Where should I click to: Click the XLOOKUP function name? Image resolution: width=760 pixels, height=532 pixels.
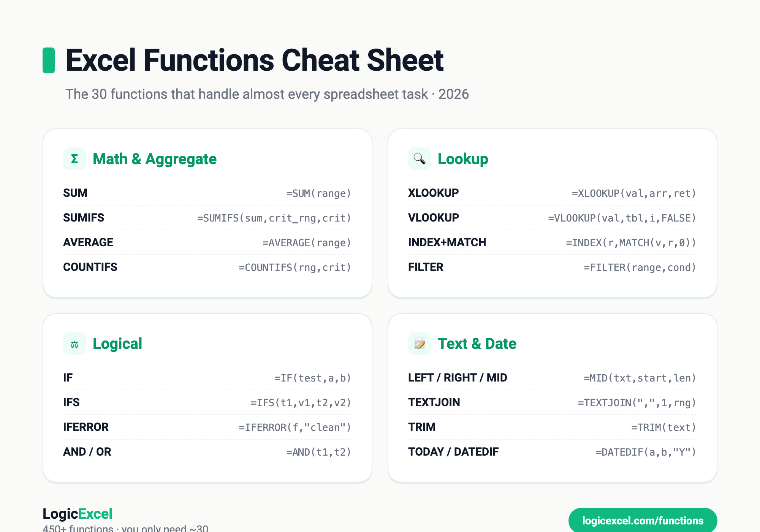pyautogui.click(x=434, y=193)
